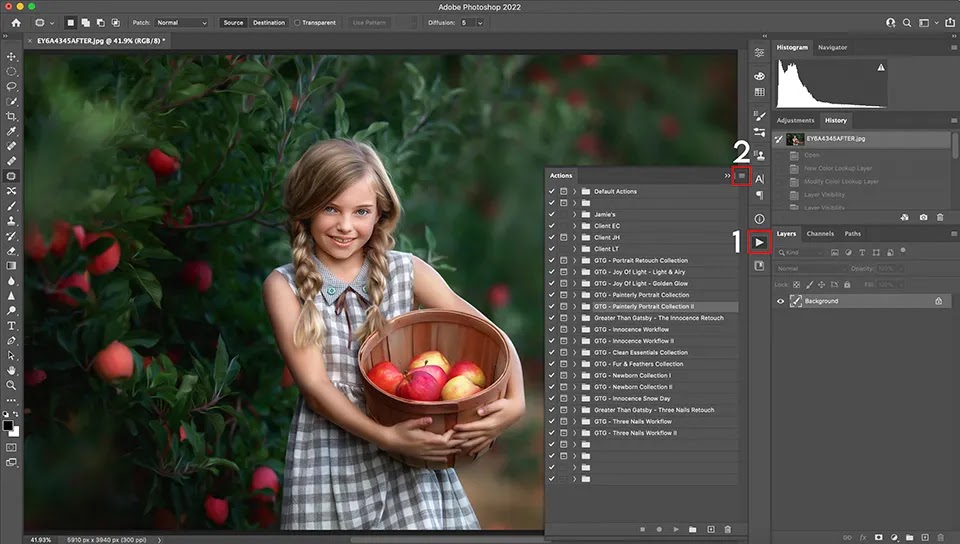The height and width of the screenshot is (544, 960).
Task: Select the Lasso tool
Action: pyautogui.click(x=11, y=86)
